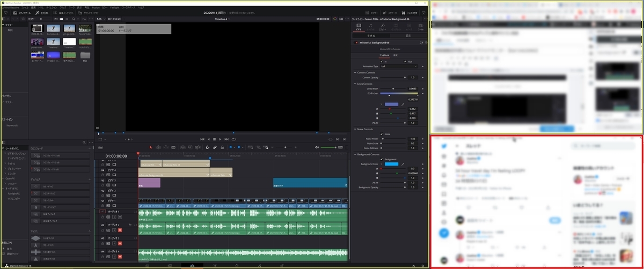
Task: Open the ファイル menu
Action: 25,8
